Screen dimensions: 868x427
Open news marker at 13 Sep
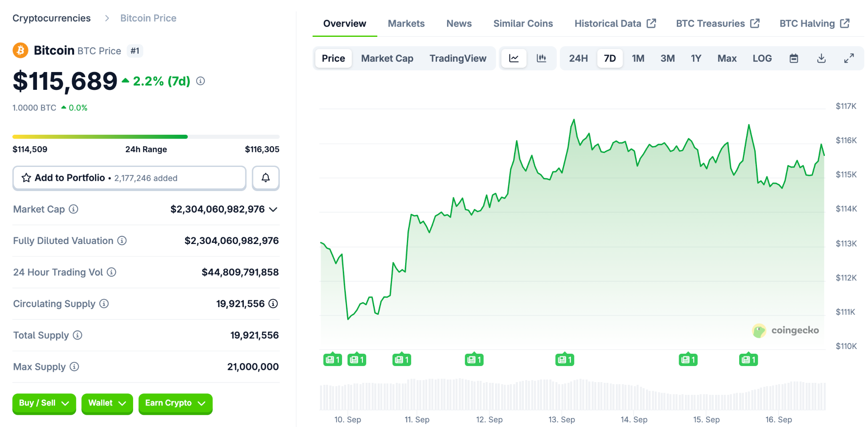(565, 360)
